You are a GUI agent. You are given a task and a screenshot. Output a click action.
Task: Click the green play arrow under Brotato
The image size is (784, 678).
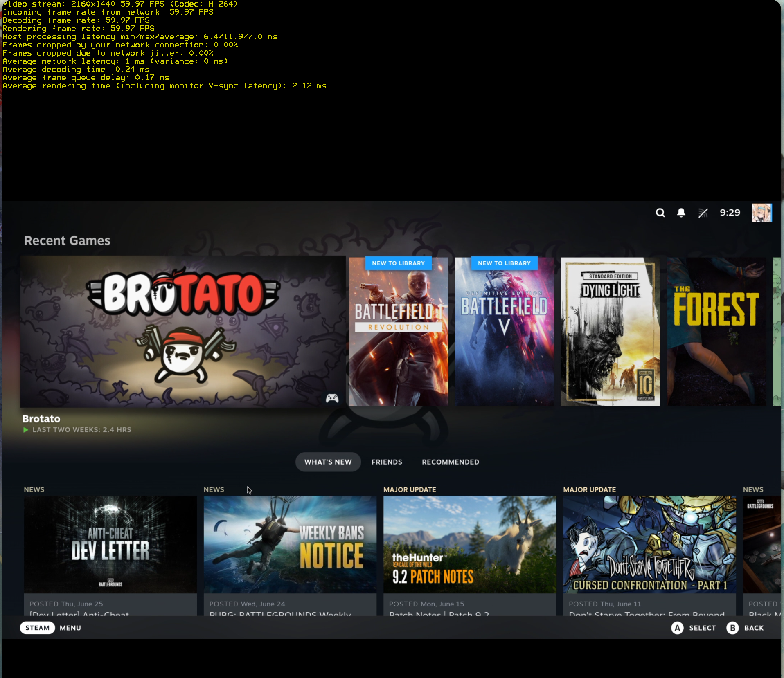pos(26,430)
